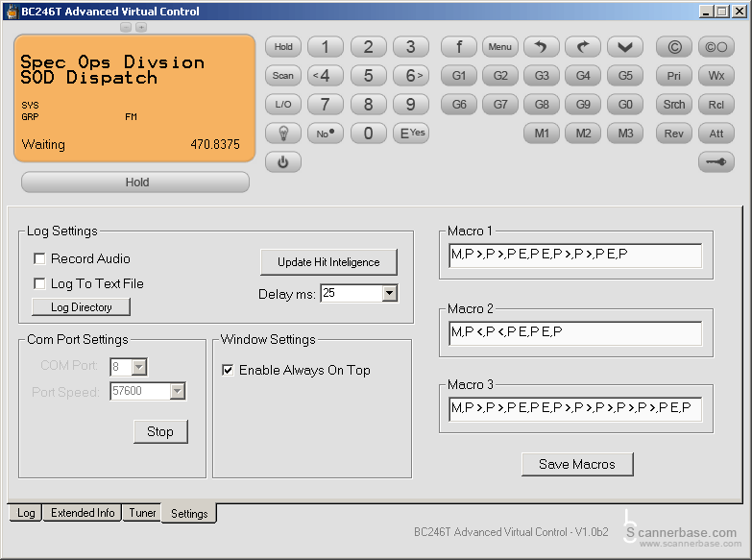This screenshot has width=752, height=560.
Task: Open the Port Speed dropdown
Action: [177, 391]
